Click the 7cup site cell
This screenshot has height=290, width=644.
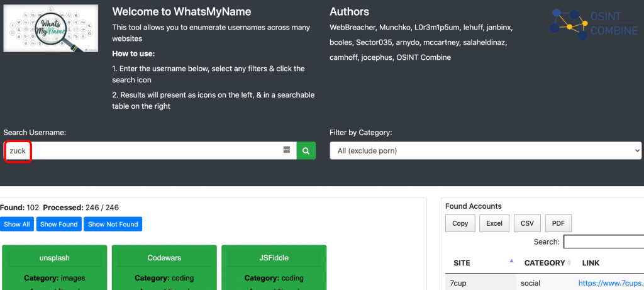(480, 283)
